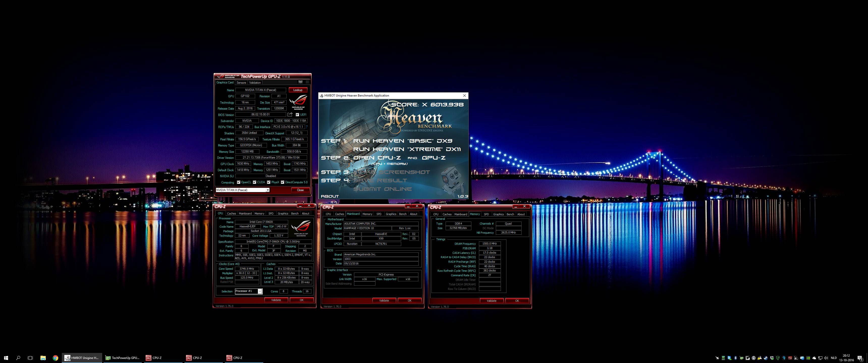
Task: Click the BIOS export share icon
Action: (290, 114)
